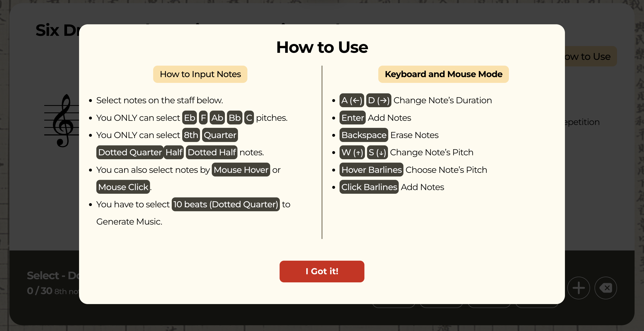
Task: Click the Generate Music. text
Action: 129,221
